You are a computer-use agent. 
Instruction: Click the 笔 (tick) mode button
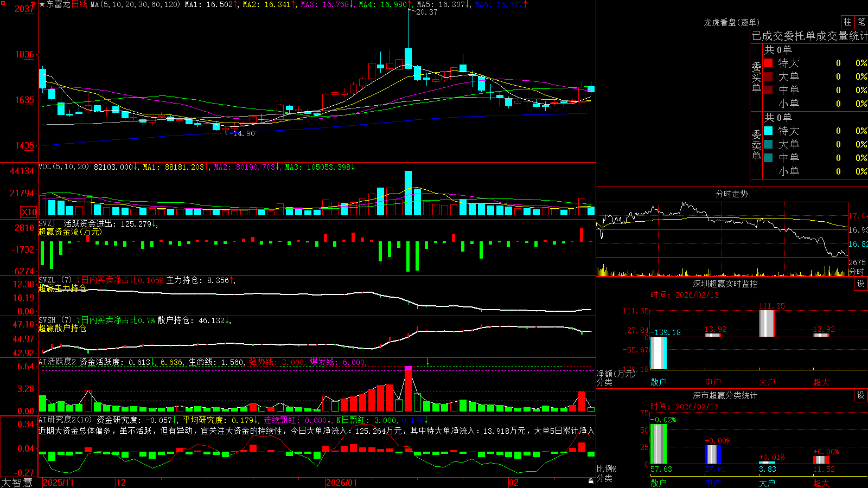click(861, 22)
